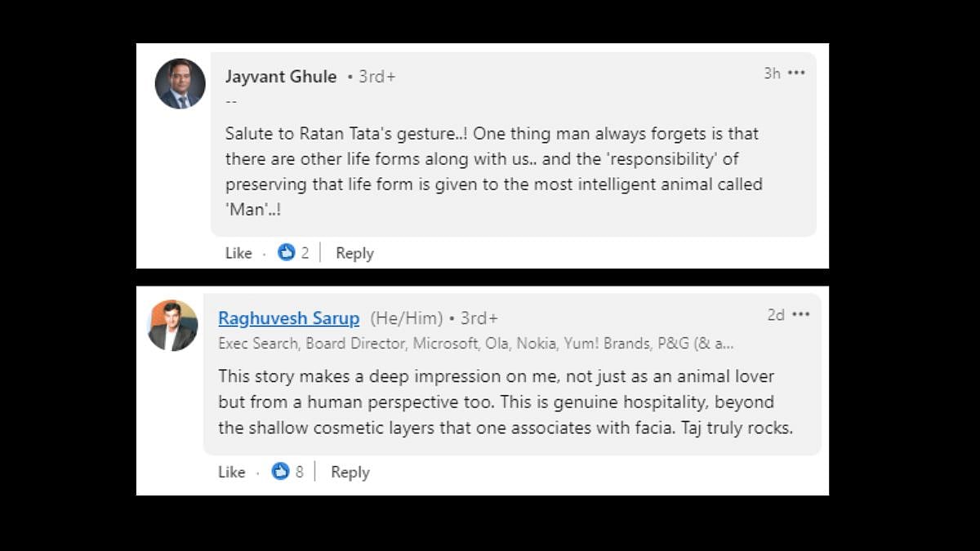Click the thumbs-up reaction icon showing 2 reactions

click(x=286, y=253)
